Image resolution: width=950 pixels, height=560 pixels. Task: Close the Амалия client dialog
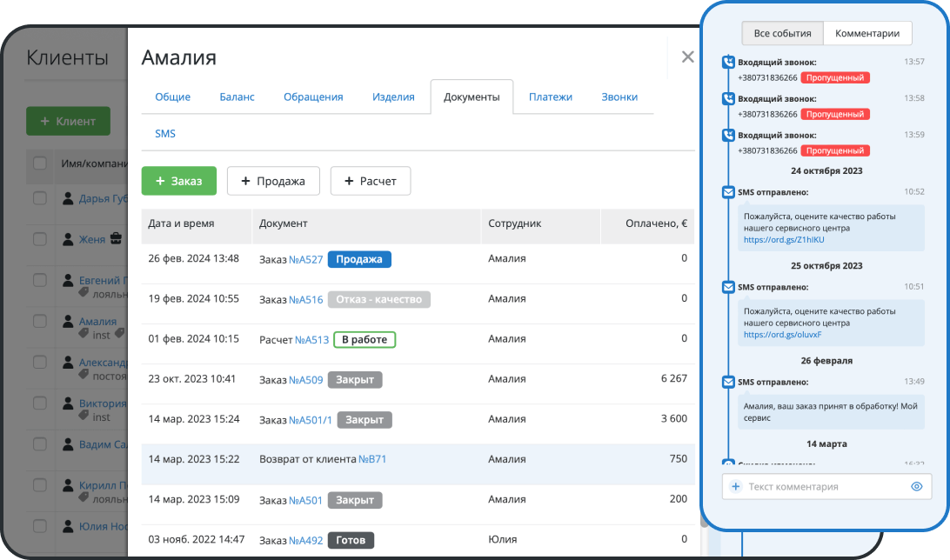click(x=687, y=57)
